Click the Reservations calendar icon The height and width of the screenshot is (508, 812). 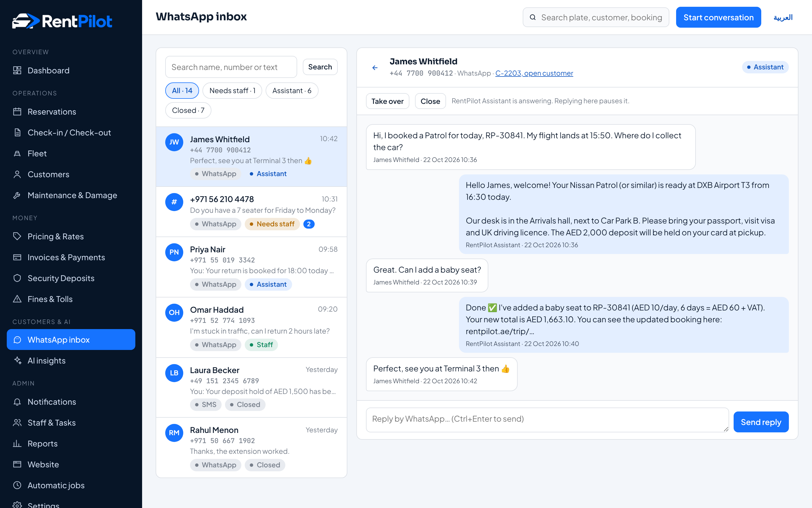[17, 111]
